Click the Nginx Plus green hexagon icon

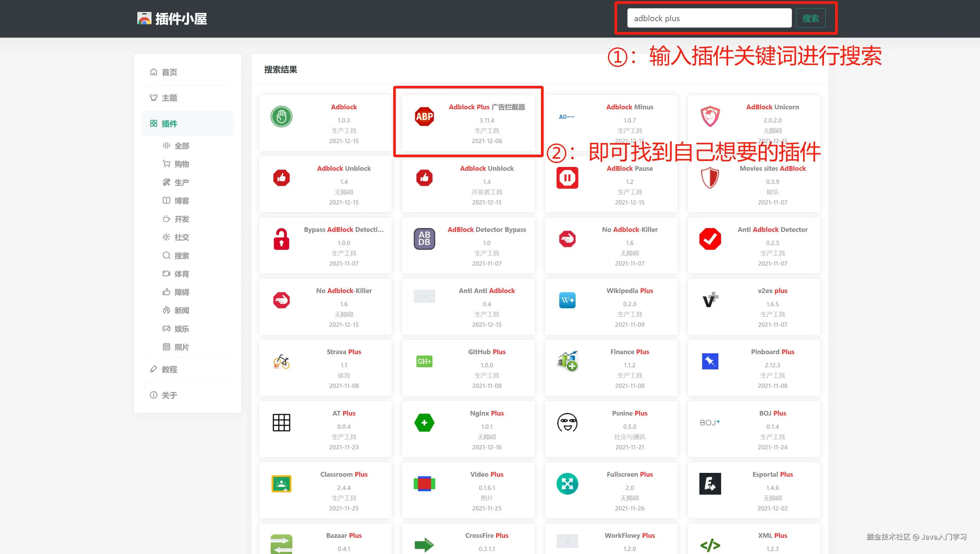pos(424,423)
